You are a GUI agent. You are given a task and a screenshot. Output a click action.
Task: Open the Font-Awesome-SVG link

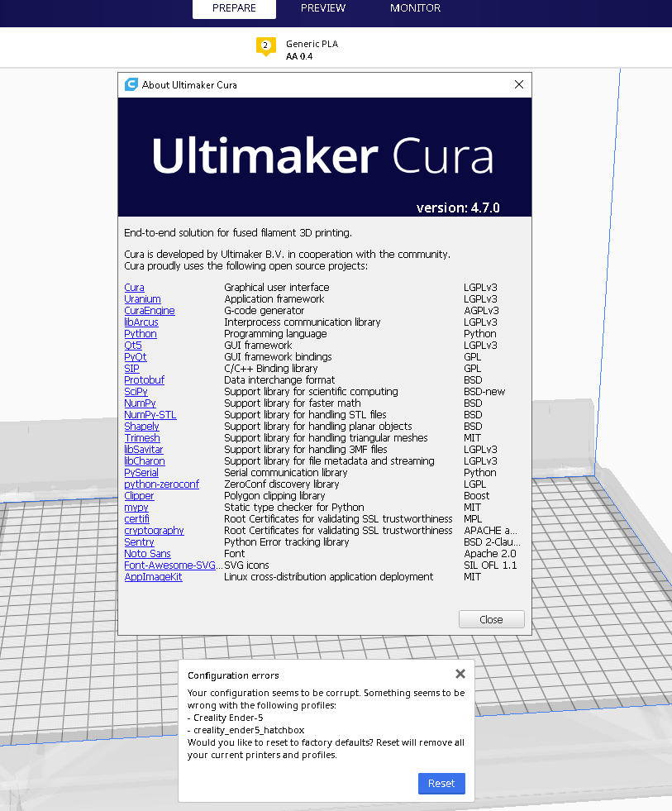174,565
